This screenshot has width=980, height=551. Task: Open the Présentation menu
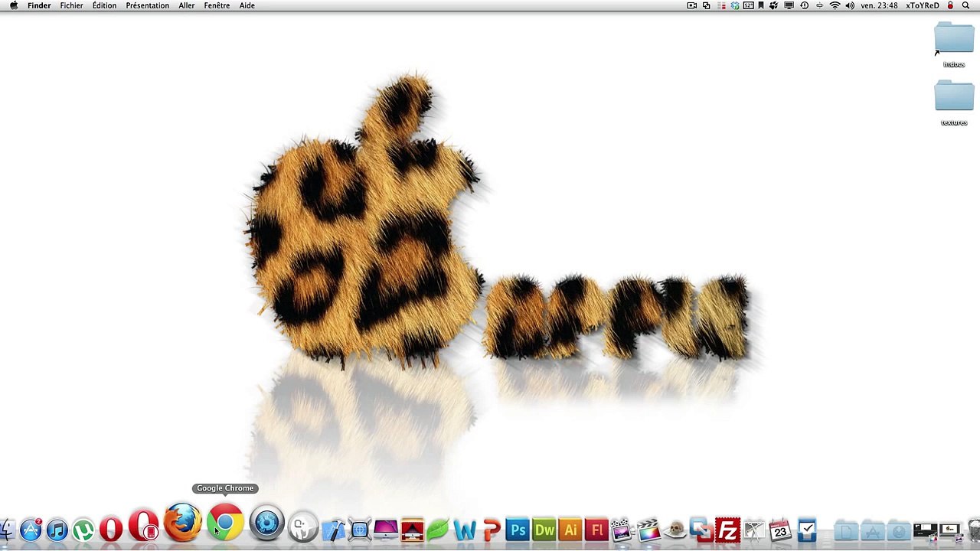[x=148, y=5]
